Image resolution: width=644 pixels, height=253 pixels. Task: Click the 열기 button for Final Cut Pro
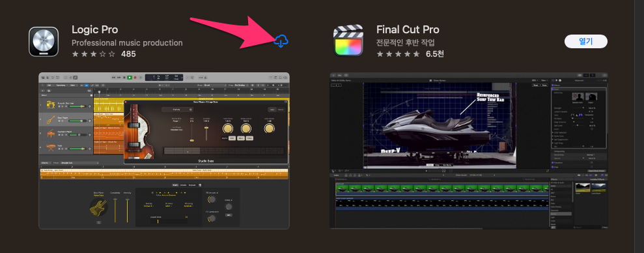pyautogui.click(x=585, y=42)
